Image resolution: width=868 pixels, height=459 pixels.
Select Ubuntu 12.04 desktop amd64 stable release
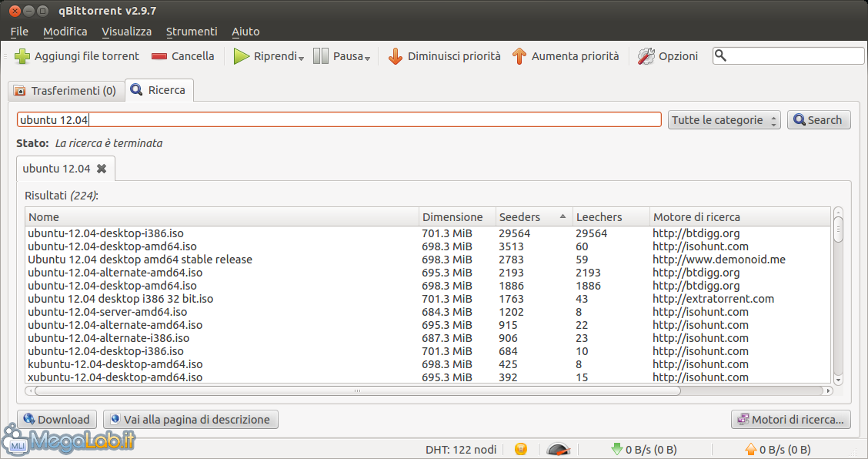(x=428, y=260)
